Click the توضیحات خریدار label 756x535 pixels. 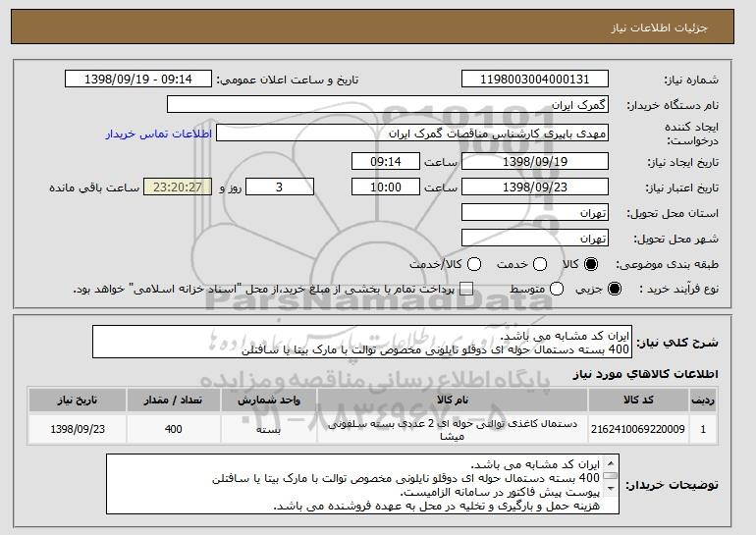tap(672, 484)
